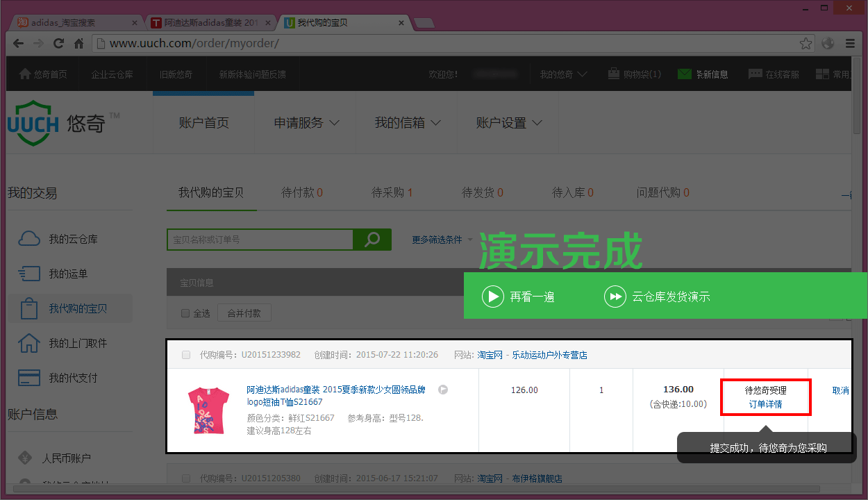Open 我的云仓库 cloud icon item
Image resolution: width=868 pixels, height=500 pixels.
click(58, 239)
